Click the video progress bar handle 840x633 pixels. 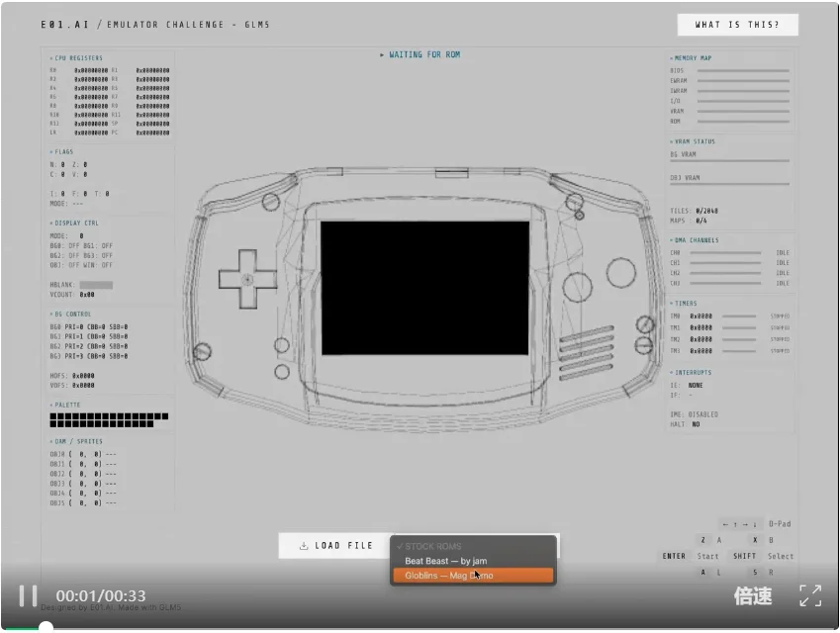coord(46,627)
